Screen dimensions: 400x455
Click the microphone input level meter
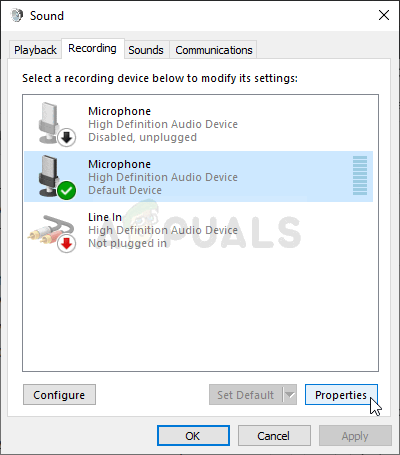tap(360, 175)
